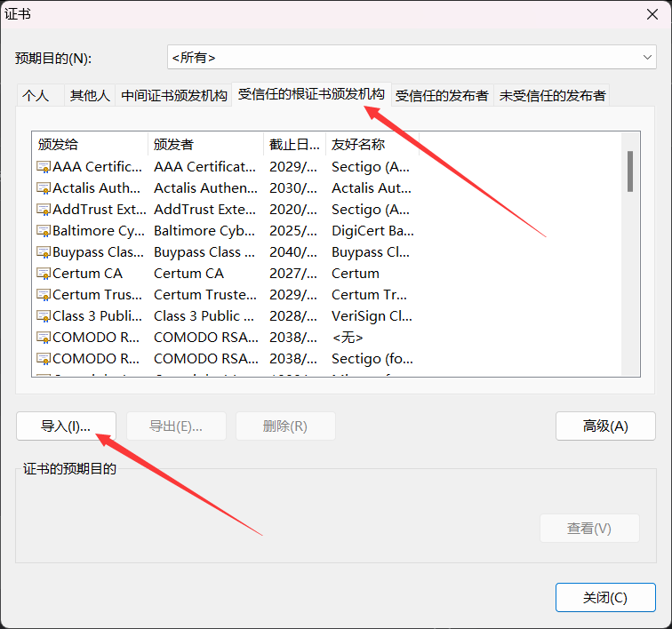This screenshot has height=629, width=672.
Task: Switch to the 中间证书颁发机构 tab
Action: tap(174, 96)
